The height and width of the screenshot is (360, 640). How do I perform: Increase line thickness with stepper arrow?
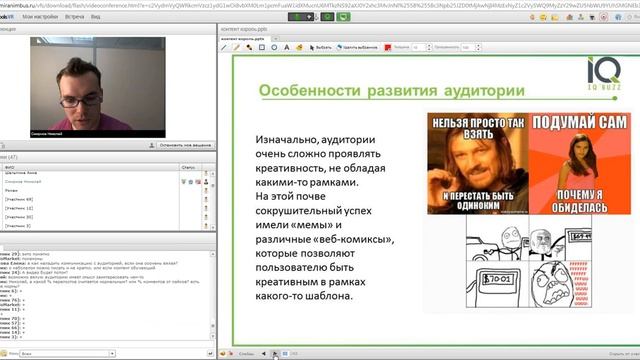click(x=429, y=46)
